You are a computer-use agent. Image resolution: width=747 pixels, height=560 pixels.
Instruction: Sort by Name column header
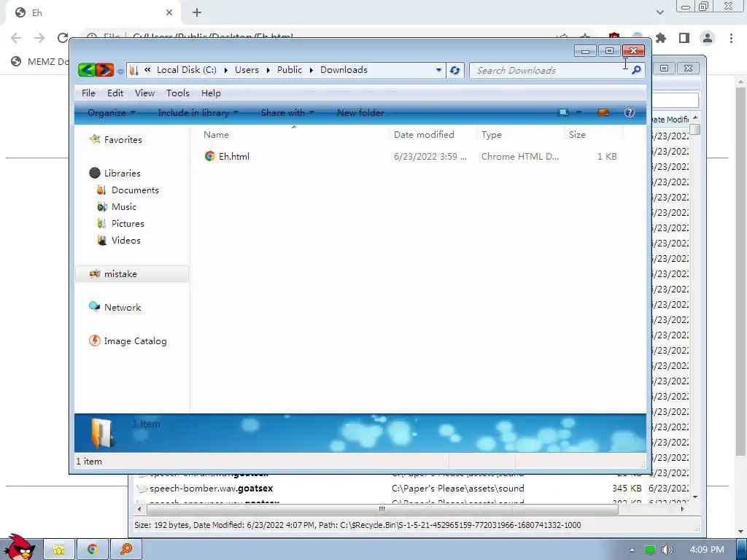coord(294,135)
